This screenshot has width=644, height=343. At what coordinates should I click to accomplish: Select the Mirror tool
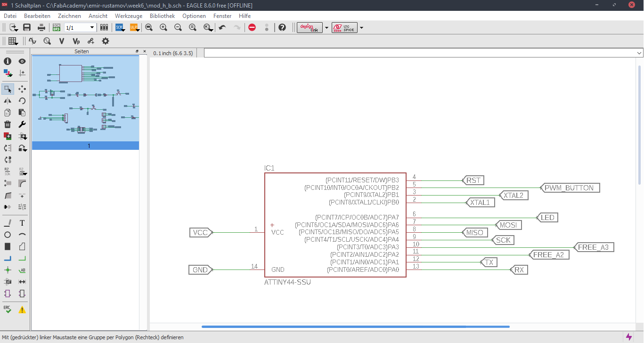click(x=8, y=100)
